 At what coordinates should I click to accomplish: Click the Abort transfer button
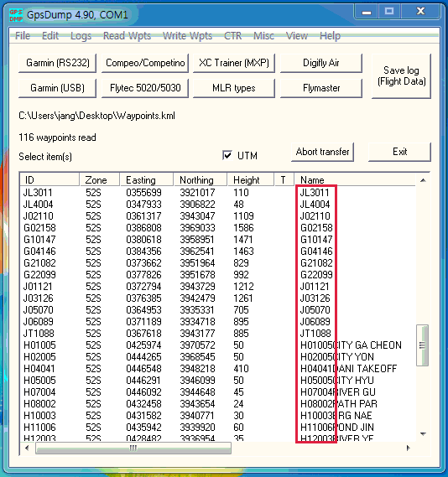323,152
